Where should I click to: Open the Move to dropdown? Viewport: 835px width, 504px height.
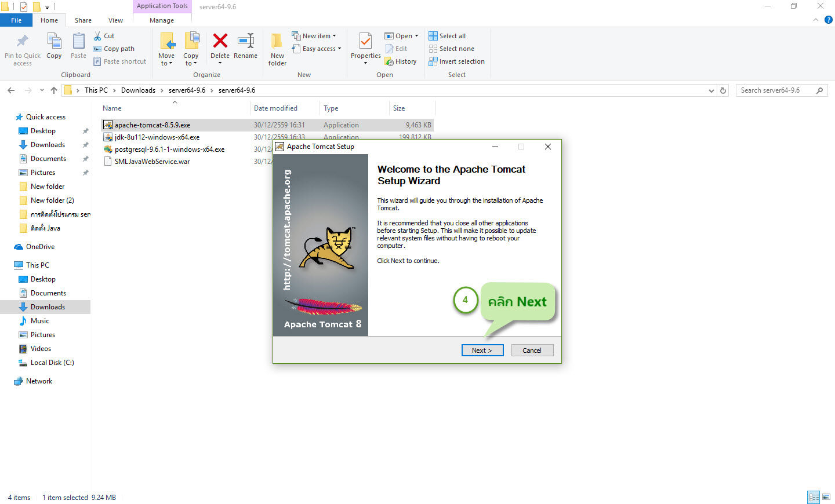tap(166, 49)
